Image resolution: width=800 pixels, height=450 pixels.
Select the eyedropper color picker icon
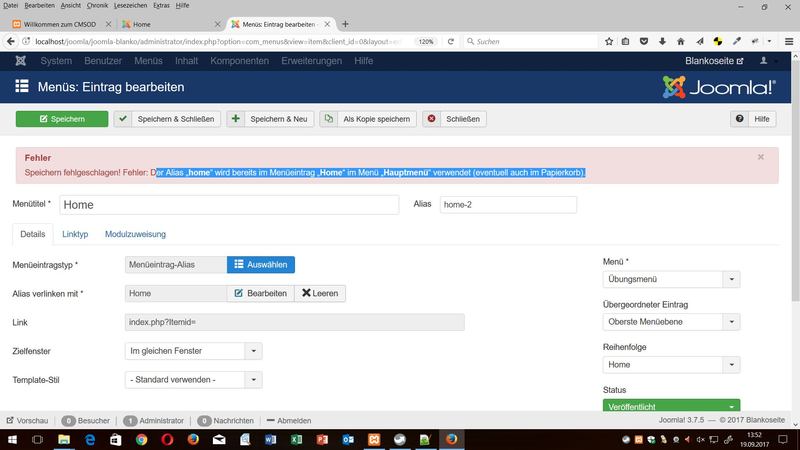(x=737, y=41)
